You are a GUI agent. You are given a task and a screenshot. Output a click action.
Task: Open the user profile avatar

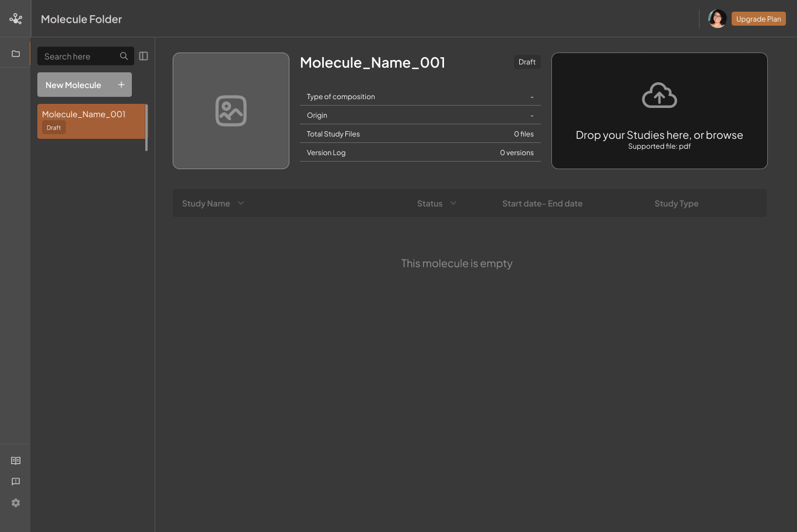[x=717, y=19]
